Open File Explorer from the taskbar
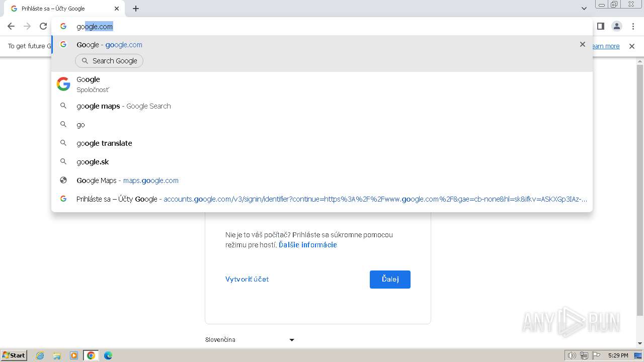The width and height of the screenshot is (644, 362). pos(57,355)
